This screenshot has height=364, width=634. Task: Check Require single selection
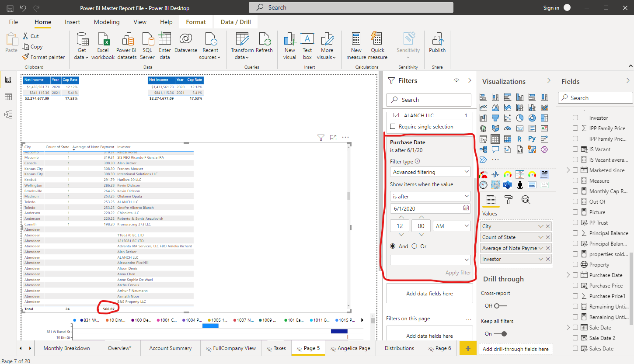(393, 127)
